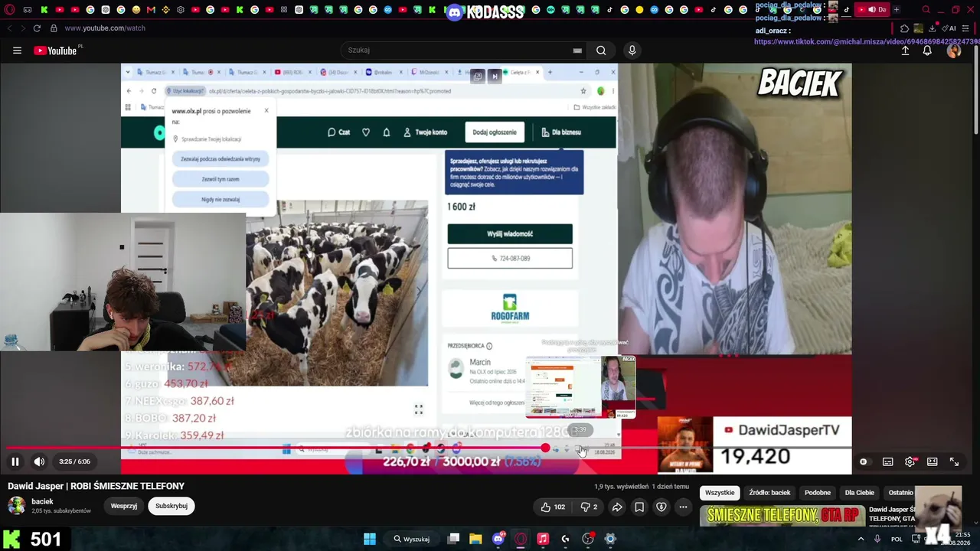Like the video with thumbs up
Screen dimensions: 980x551
tap(552, 507)
